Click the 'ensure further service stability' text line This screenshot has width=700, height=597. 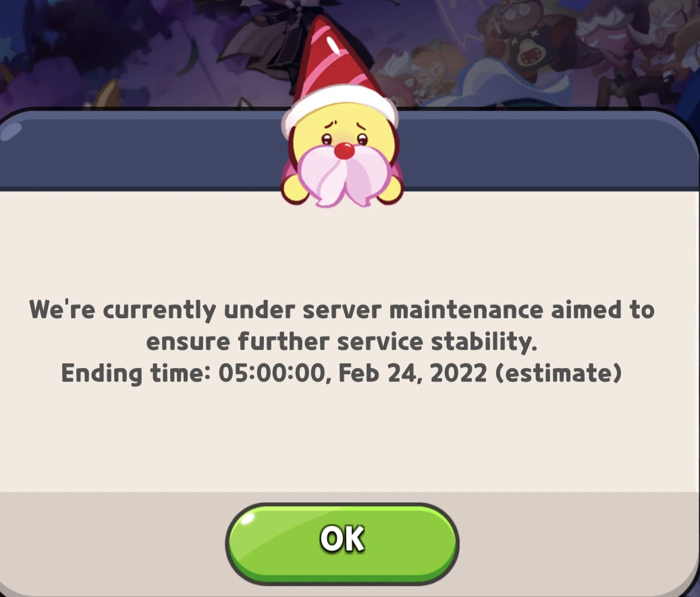point(342,342)
